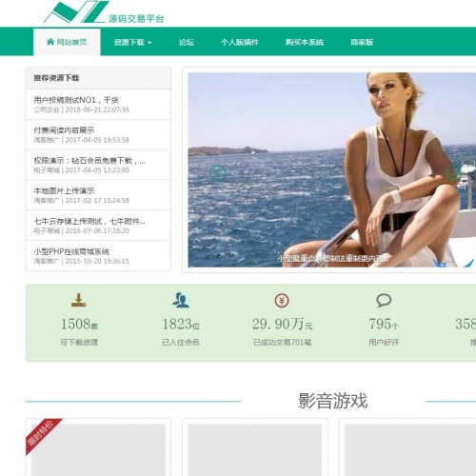Open the 论坛 navigation item
This screenshot has height=476, width=476.
187,42
